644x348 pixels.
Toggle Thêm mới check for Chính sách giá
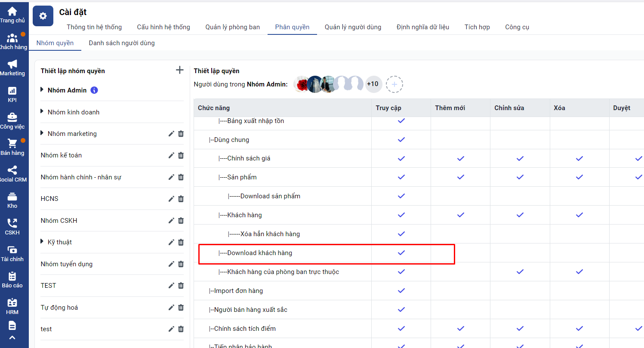pos(461,158)
